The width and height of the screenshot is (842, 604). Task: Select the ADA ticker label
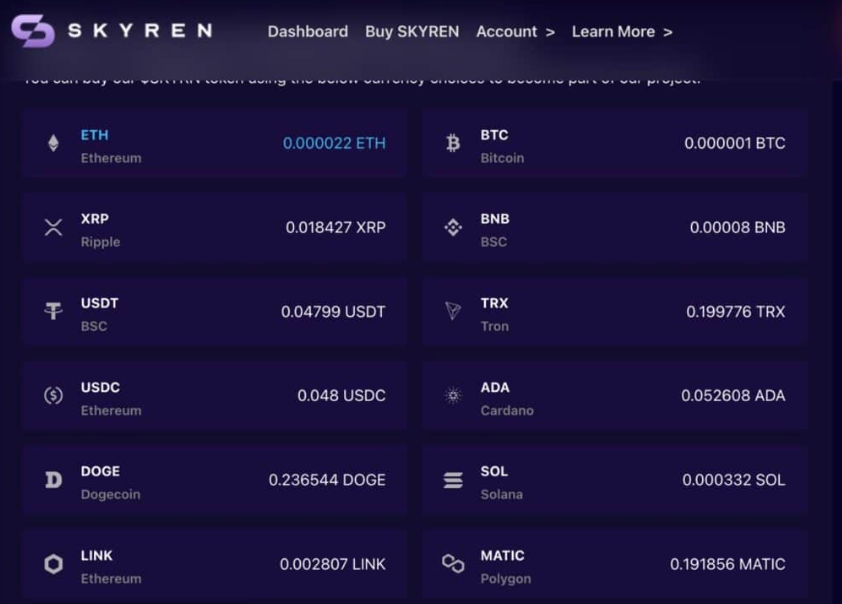click(495, 388)
